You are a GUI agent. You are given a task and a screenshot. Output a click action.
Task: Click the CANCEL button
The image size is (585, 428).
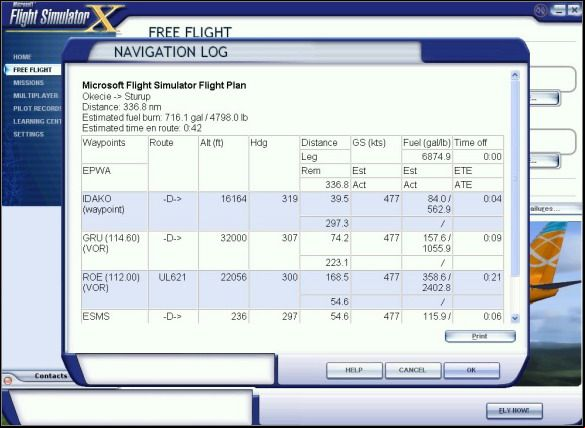coord(413,370)
